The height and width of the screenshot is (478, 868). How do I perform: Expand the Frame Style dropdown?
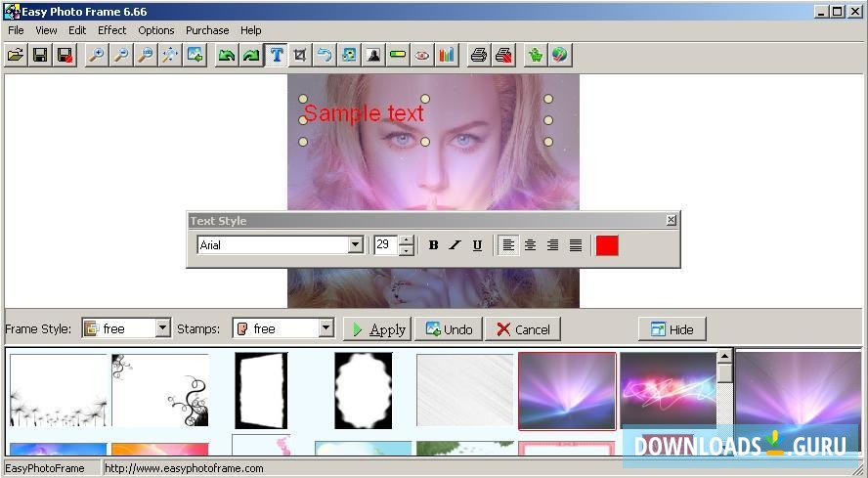[162, 329]
